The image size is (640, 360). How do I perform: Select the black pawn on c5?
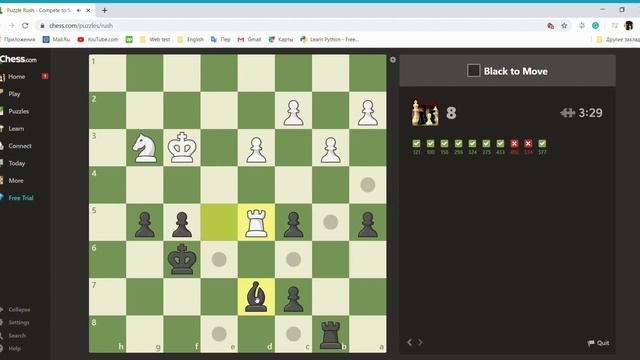[x=293, y=224]
